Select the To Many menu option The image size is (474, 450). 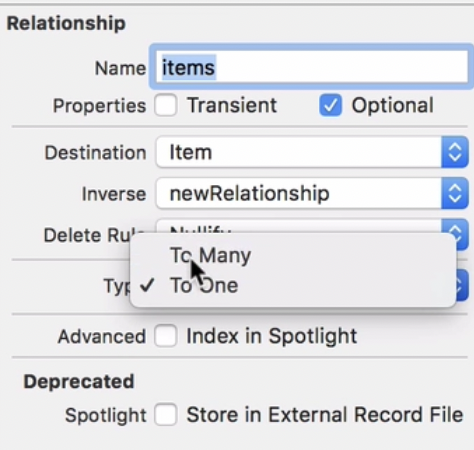point(293,256)
